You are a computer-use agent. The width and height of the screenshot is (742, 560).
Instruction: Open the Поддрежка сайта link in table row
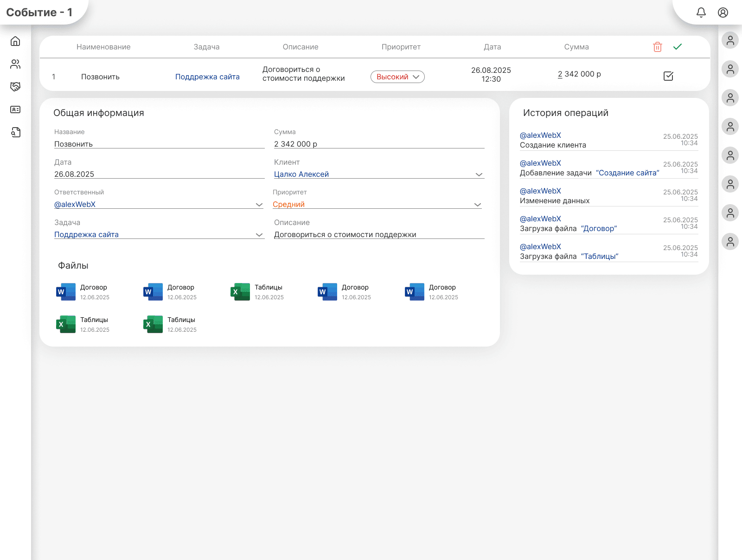point(207,77)
